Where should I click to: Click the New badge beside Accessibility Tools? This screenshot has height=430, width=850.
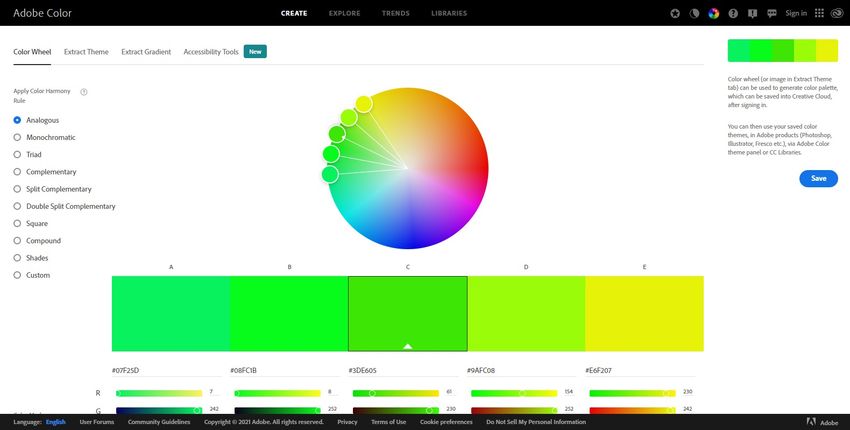255,52
